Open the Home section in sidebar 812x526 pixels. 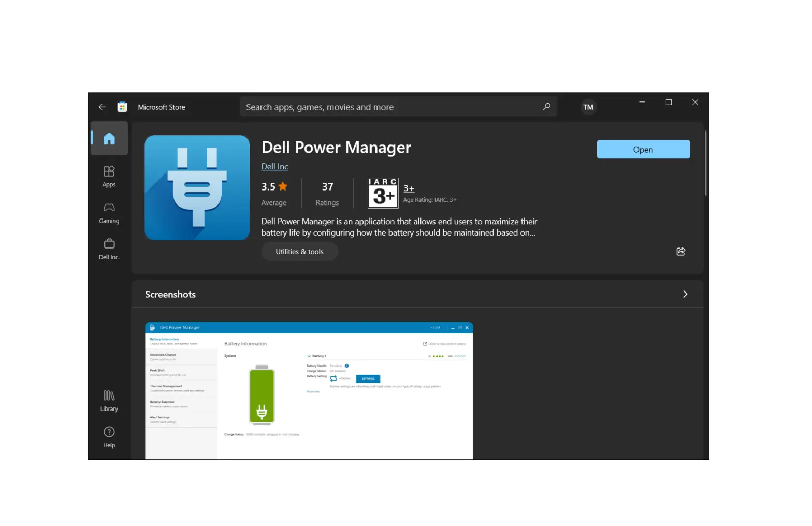109,138
